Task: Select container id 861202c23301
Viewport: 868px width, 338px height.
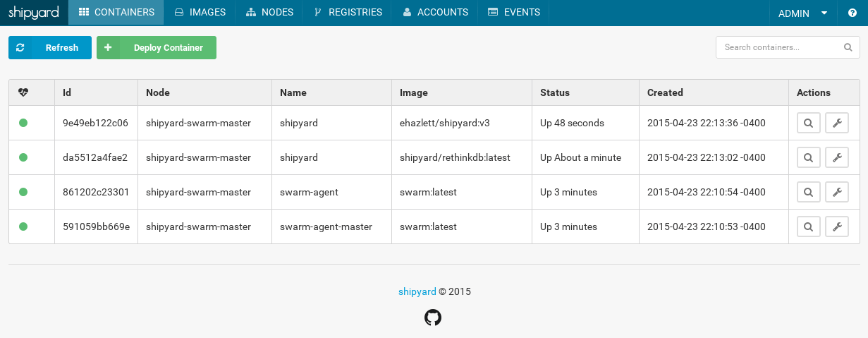Action: point(96,192)
